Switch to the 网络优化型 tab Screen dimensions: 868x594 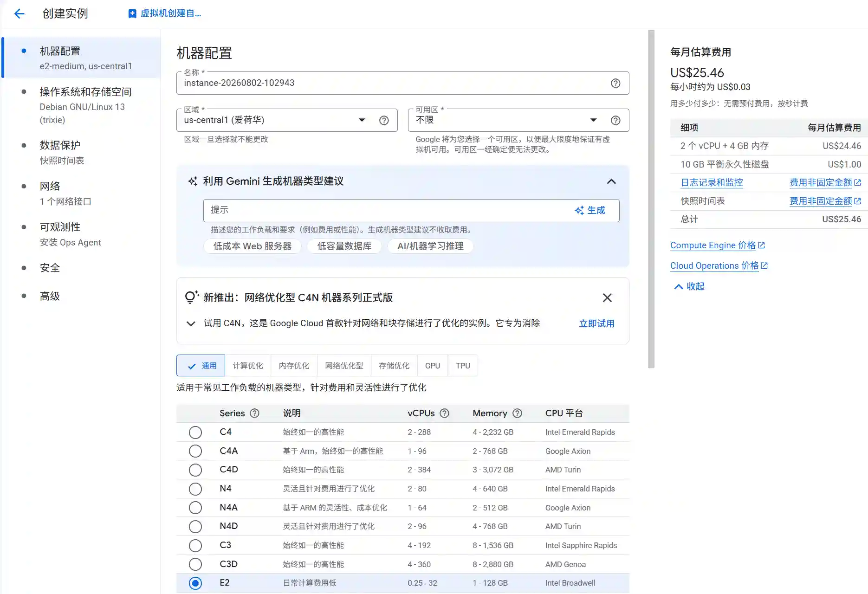pos(344,366)
